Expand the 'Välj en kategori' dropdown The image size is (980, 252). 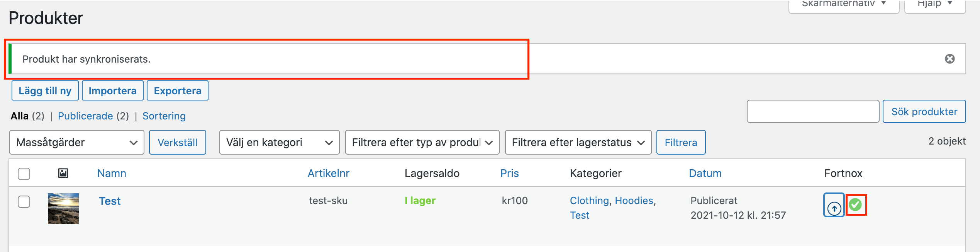279,142
